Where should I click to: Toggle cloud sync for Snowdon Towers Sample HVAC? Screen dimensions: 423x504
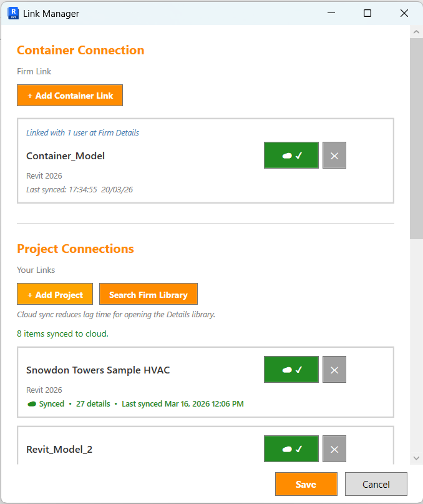coord(291,370)
